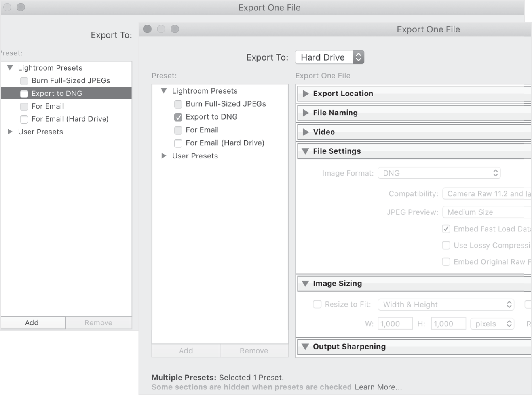Enable the Resize to Fit checkbox
532x395 pixels.
pos(317,304)
